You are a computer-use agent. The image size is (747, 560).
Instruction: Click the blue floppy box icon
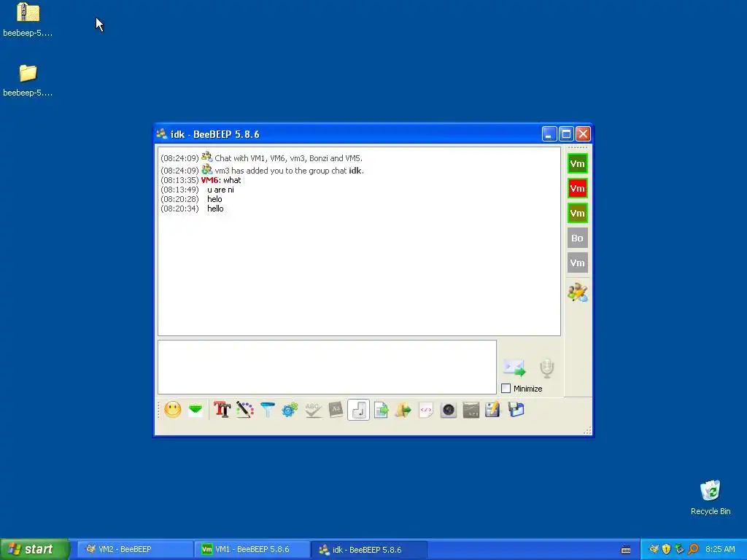click(516, 410)
